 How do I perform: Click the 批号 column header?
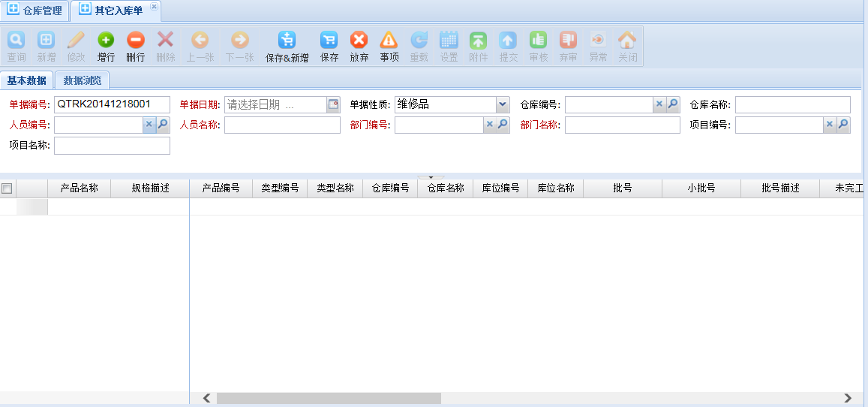(622, 188)
